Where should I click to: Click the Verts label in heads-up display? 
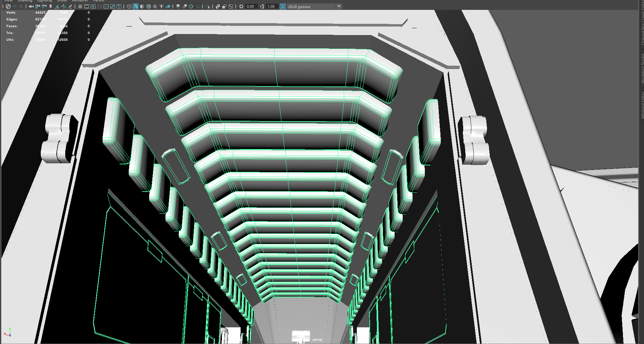click(x=11, y=13)
